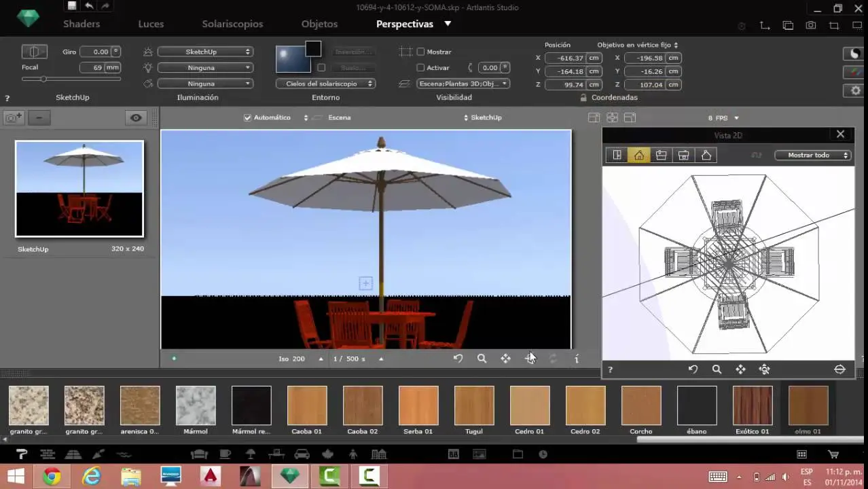Enable the Mostrar checkbox
Screen dimensions: 868x489
coord(420,52)
